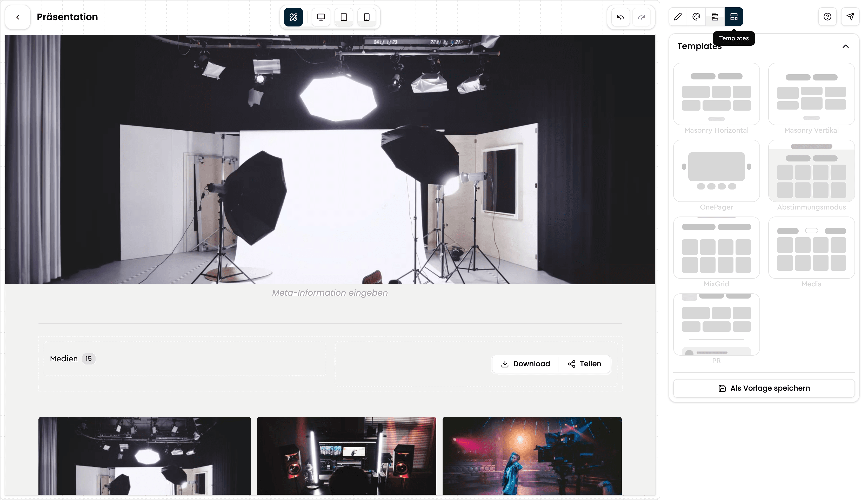Switch to tablet preview icon
This screenshot has width=868, height=500.
344,17
